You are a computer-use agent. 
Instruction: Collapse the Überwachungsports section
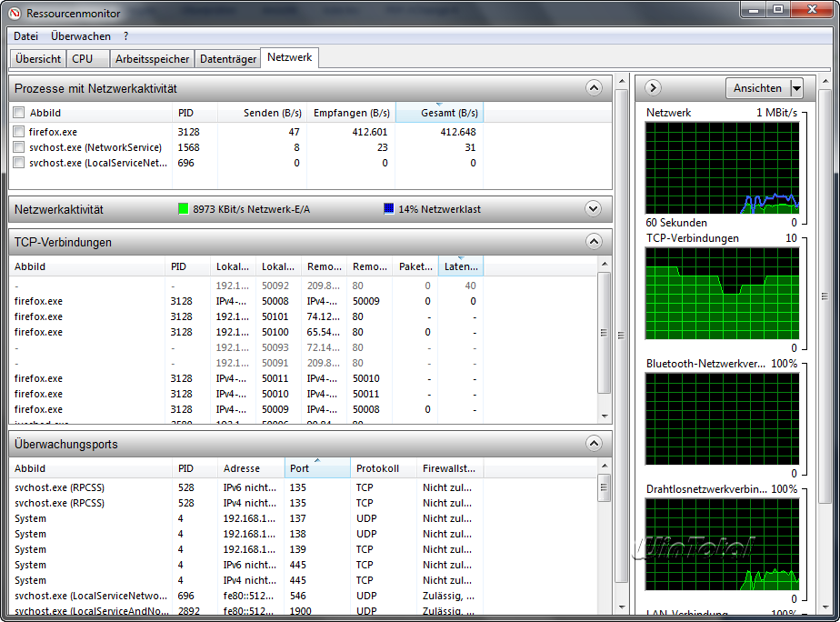point(594,444)
